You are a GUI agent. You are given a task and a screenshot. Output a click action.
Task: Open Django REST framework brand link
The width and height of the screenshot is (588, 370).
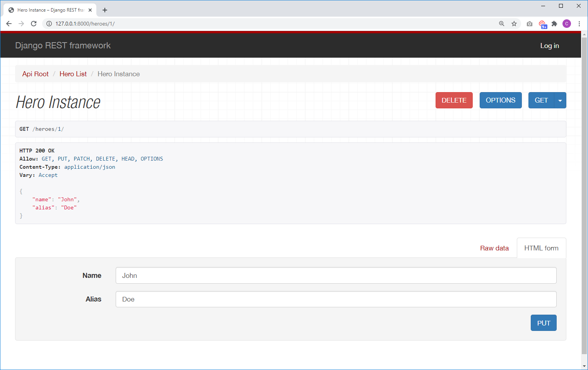63,45
